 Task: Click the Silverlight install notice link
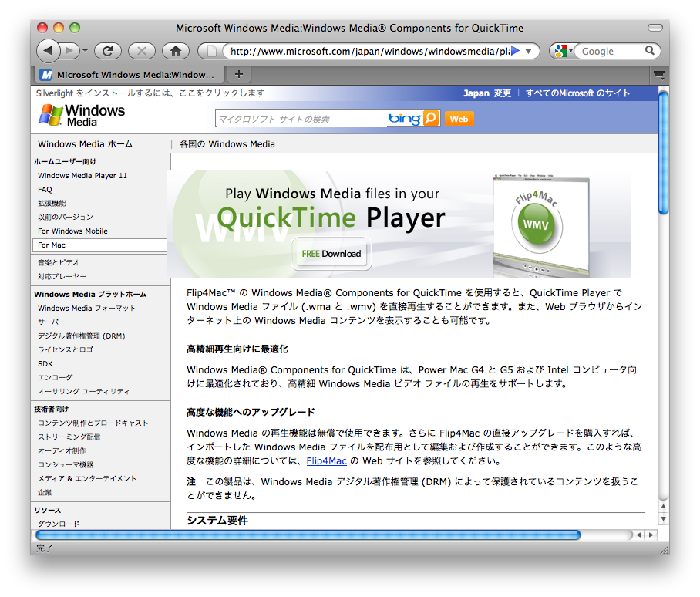(150, 93)
